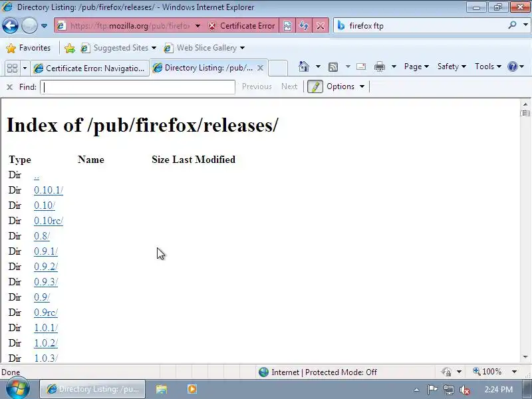Click the Forward navigation arrow
This screenshot has height=399, width=532.
tap(29, 25)
